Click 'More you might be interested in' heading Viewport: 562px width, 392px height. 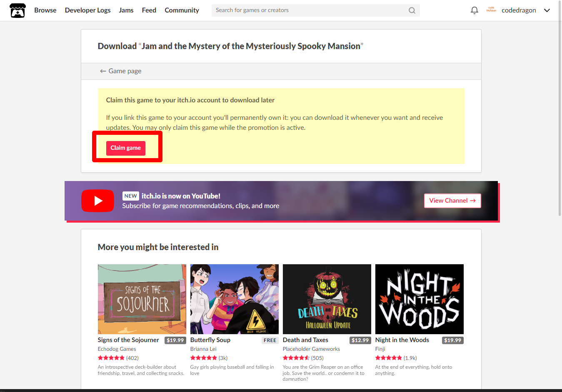click(x=158, y=247)
